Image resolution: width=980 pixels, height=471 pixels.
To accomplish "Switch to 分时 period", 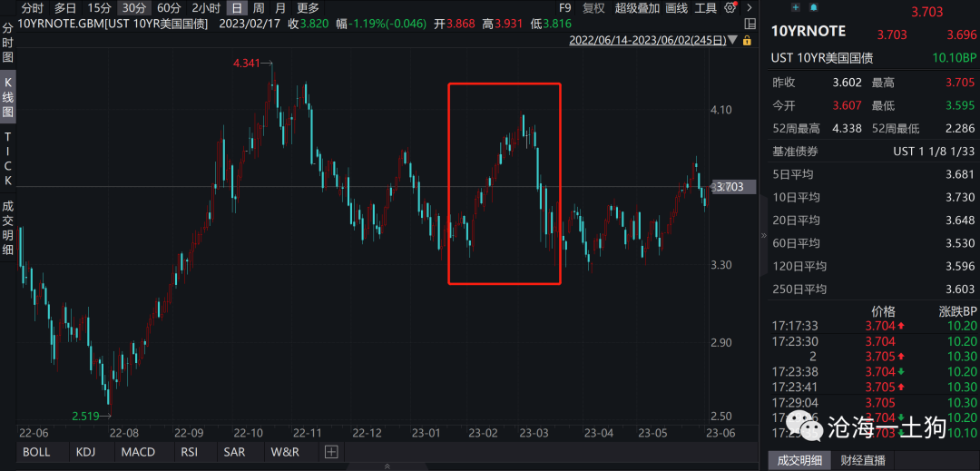I will [x=33, y=8].
